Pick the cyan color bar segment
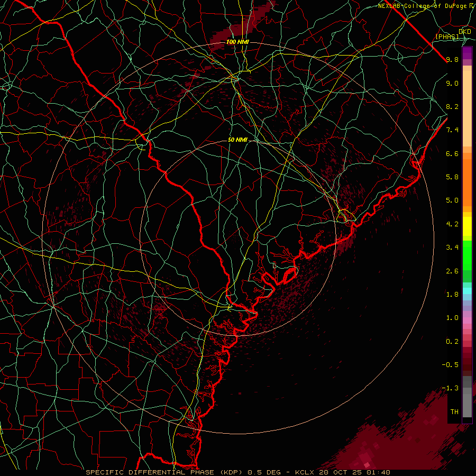 [x=467, y=291]
